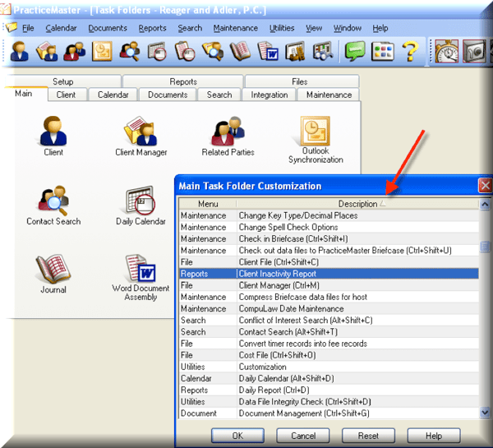Open the Window menu
This screenshot has width=493, height=448.
(x=347, y=28)
